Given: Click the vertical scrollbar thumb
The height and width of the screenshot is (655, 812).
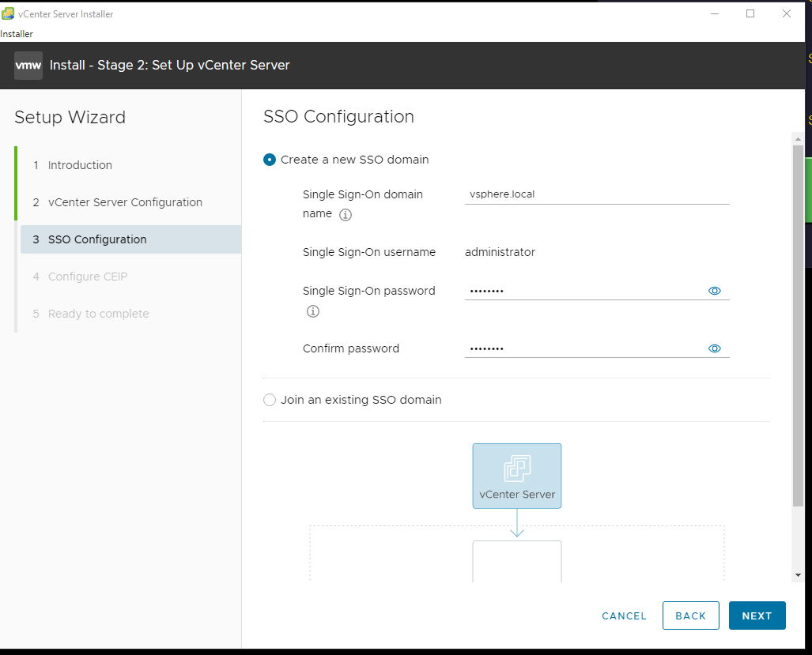Looking at the screenshot, I should coord(798,326).
